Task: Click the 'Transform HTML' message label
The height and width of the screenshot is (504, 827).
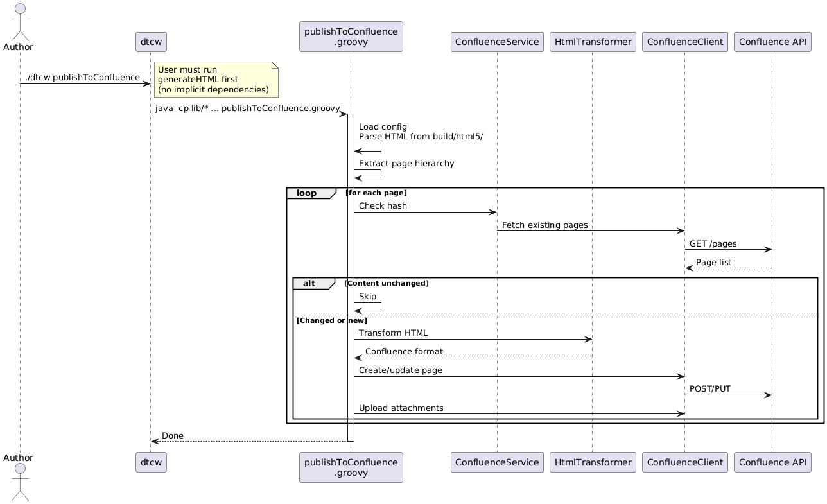Action: (x=393, y=333)
